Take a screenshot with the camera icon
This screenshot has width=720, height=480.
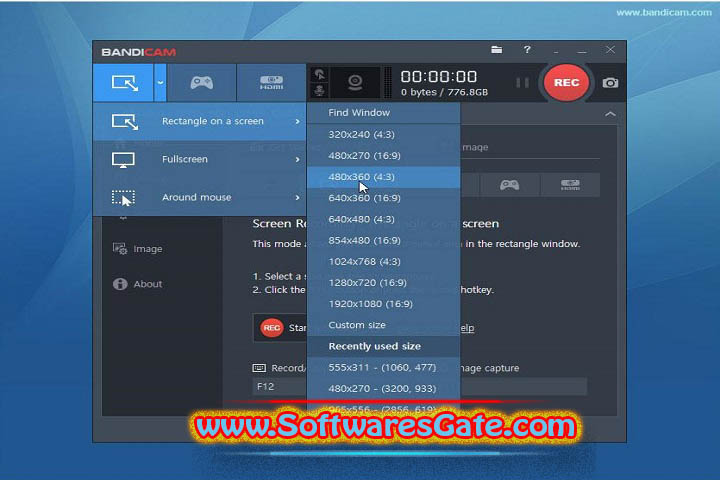tap(610, 83)
